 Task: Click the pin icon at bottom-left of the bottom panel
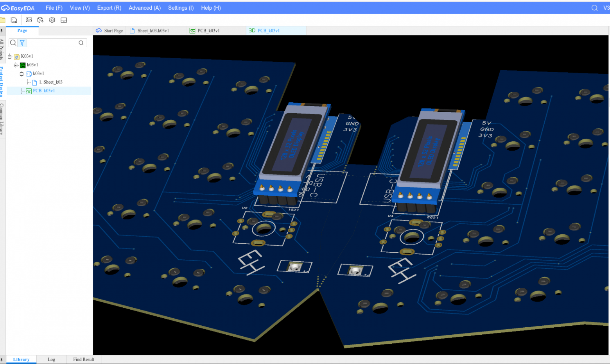[x=2, y=360]
